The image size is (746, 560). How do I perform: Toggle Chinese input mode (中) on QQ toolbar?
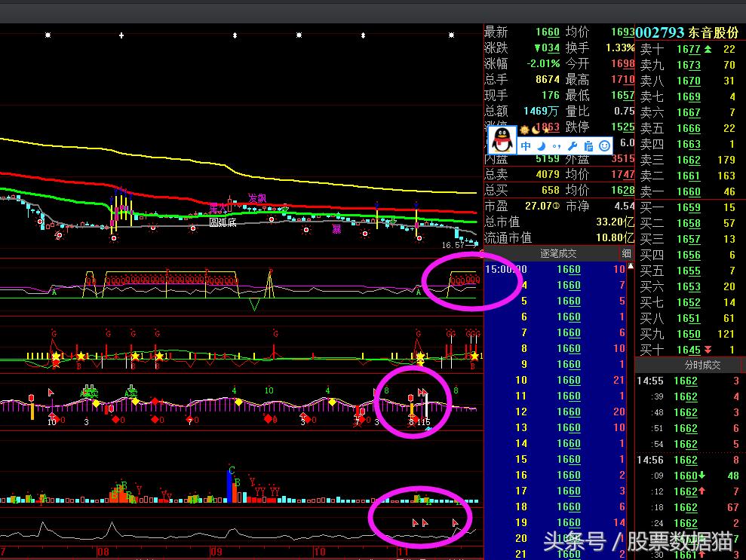point(526,146)
